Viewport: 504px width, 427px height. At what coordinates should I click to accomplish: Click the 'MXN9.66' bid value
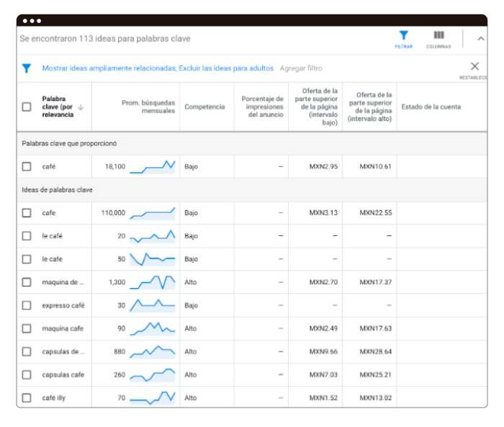click(x=323, y=351)
